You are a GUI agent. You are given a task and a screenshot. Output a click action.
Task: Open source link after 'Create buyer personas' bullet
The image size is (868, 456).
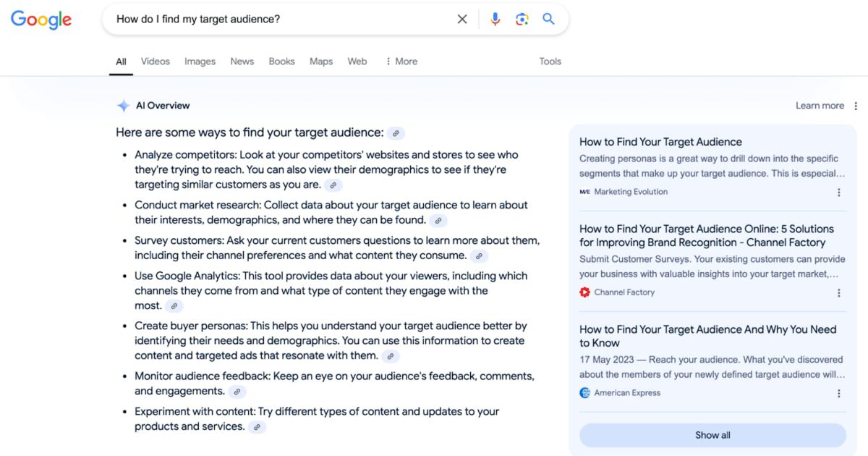tap(391, 356)
